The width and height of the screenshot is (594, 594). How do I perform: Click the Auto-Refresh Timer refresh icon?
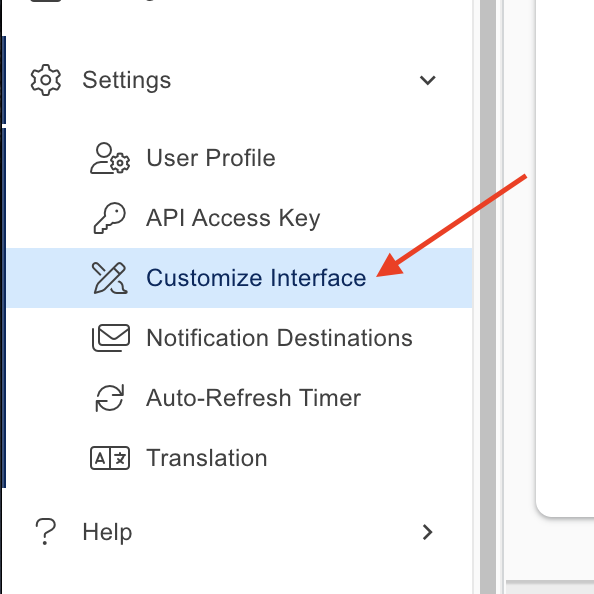110,398
